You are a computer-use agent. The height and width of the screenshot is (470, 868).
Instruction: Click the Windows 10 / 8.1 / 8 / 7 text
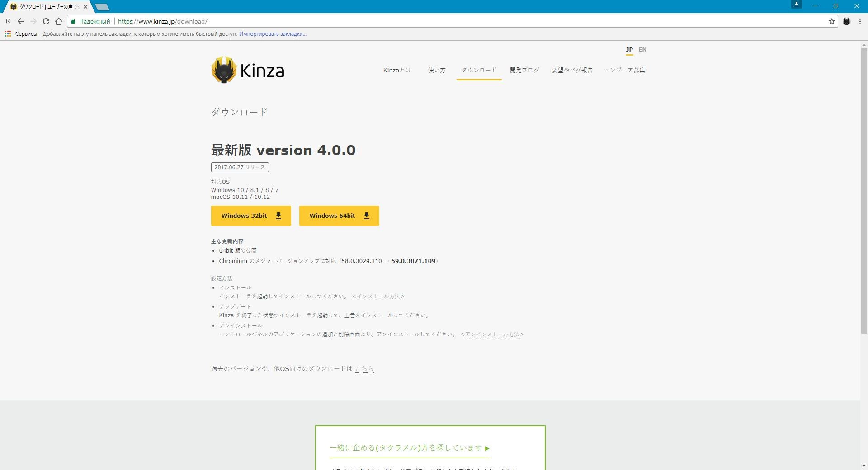245,190
